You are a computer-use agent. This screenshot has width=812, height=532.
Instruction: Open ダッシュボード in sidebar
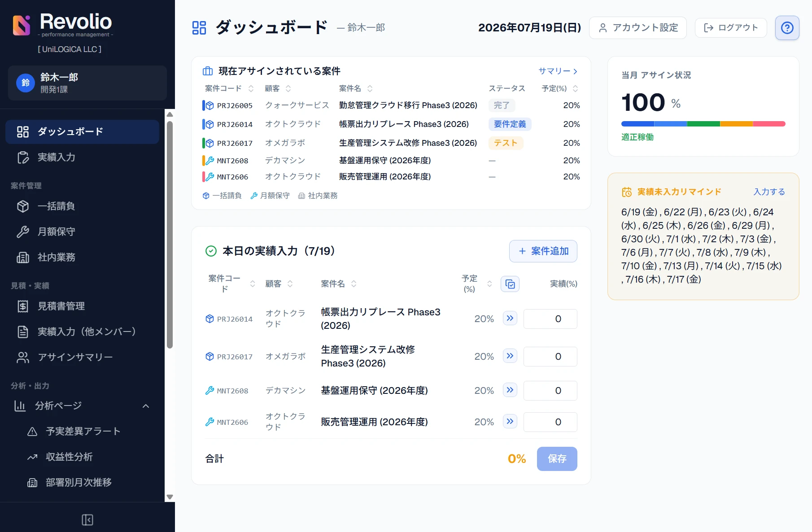coord(83,132)
